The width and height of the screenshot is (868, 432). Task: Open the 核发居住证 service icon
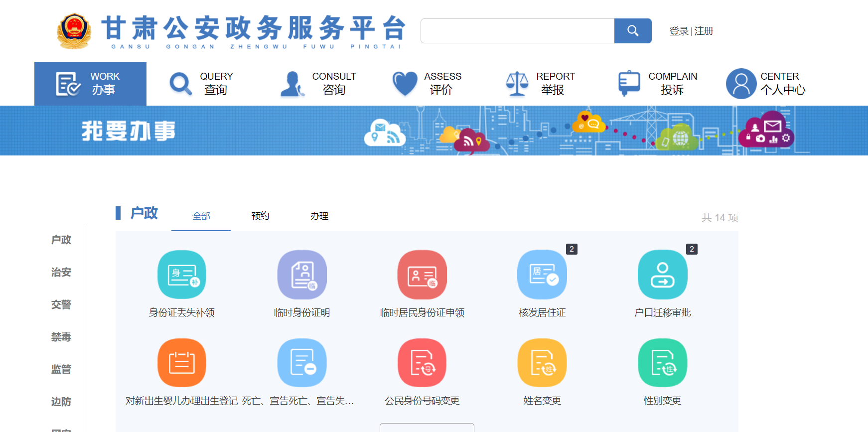coord(542,275)
